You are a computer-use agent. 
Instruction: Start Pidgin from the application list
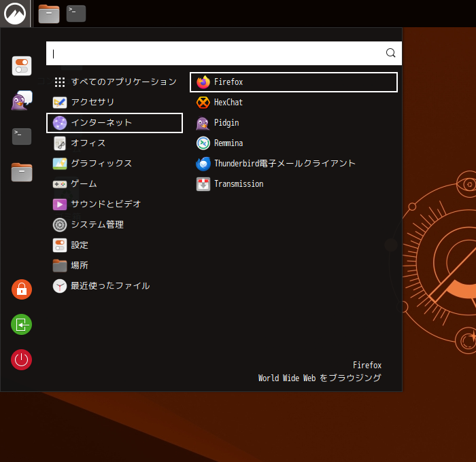(294, 122)
